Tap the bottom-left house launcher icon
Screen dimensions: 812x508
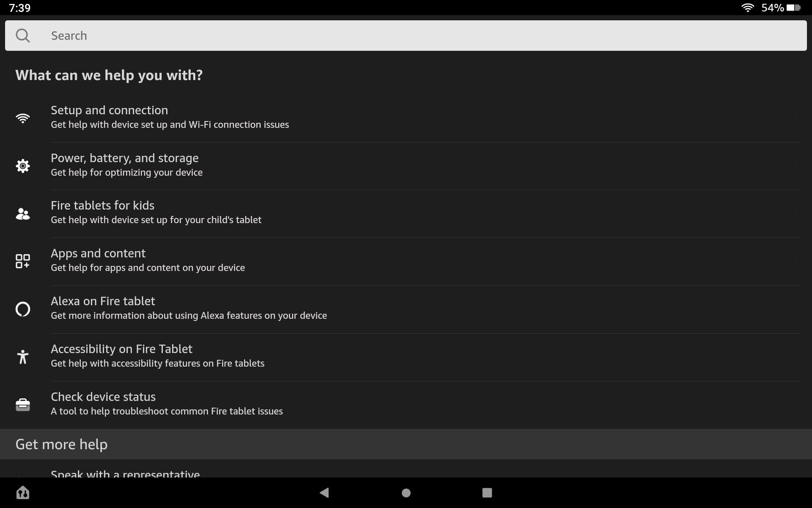pyautogui.click(x=23, y=492)
